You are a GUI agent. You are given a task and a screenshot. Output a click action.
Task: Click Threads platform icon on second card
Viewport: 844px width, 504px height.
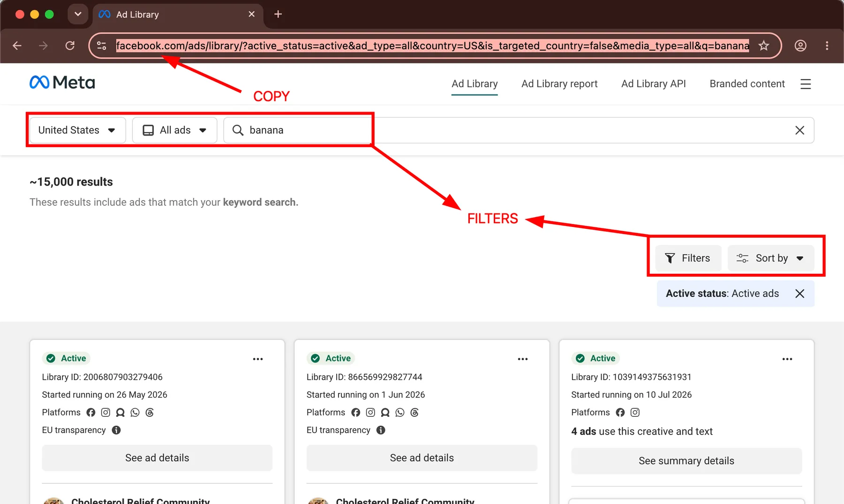(x=414, y=413)
